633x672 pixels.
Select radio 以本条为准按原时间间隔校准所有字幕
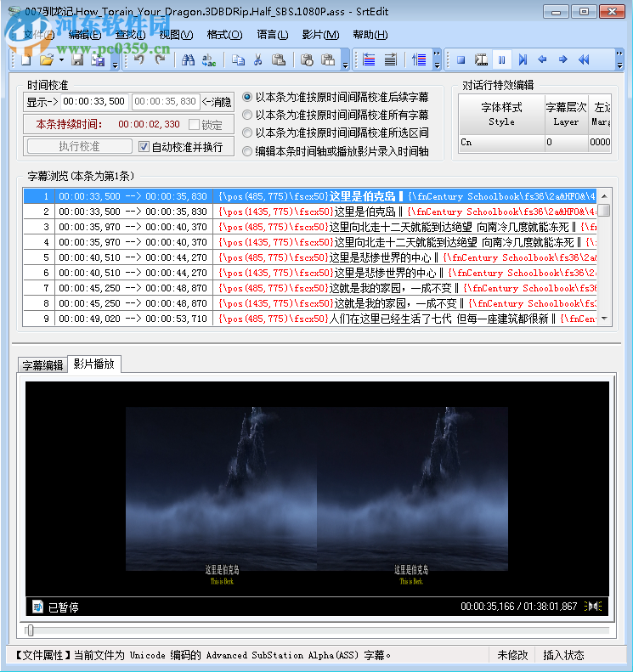point(247,116)
